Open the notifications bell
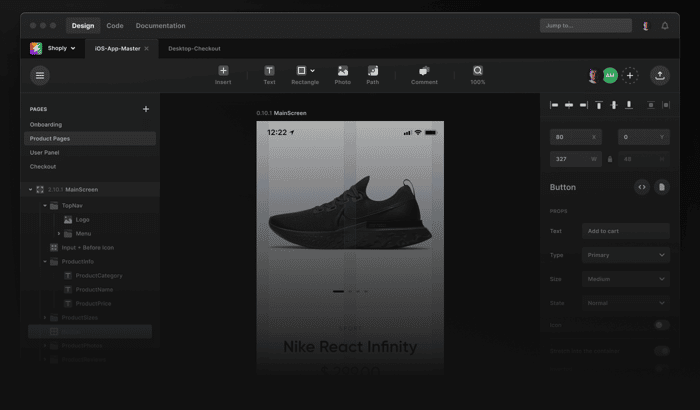The image size is (700, 410). click(665, 26)
